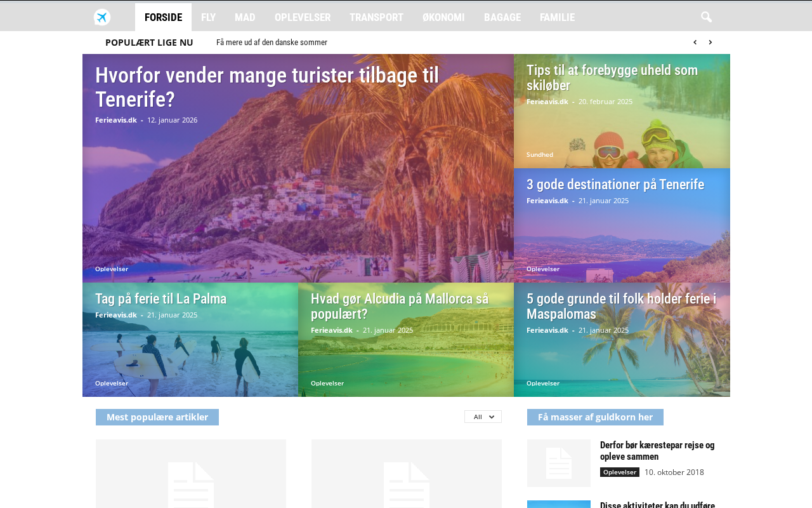Open 'Tips til at forebygge uheld som skiløber'
The image size is (812, 508).
tap(612, 77)
